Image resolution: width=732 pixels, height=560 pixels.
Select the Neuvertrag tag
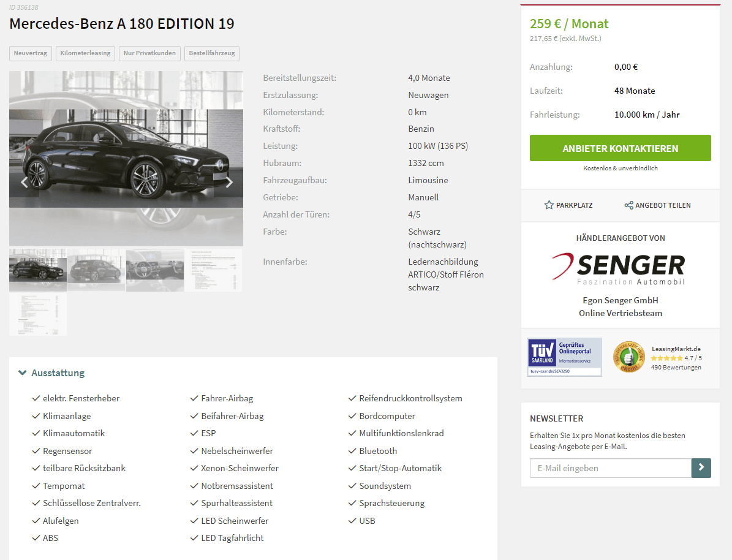point(31,53)
